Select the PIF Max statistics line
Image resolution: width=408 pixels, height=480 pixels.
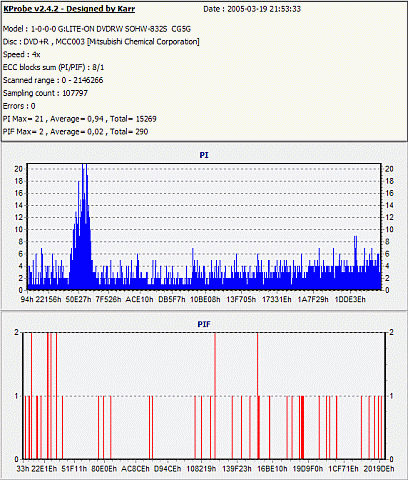pyautogui.click(x=75, y=132)
